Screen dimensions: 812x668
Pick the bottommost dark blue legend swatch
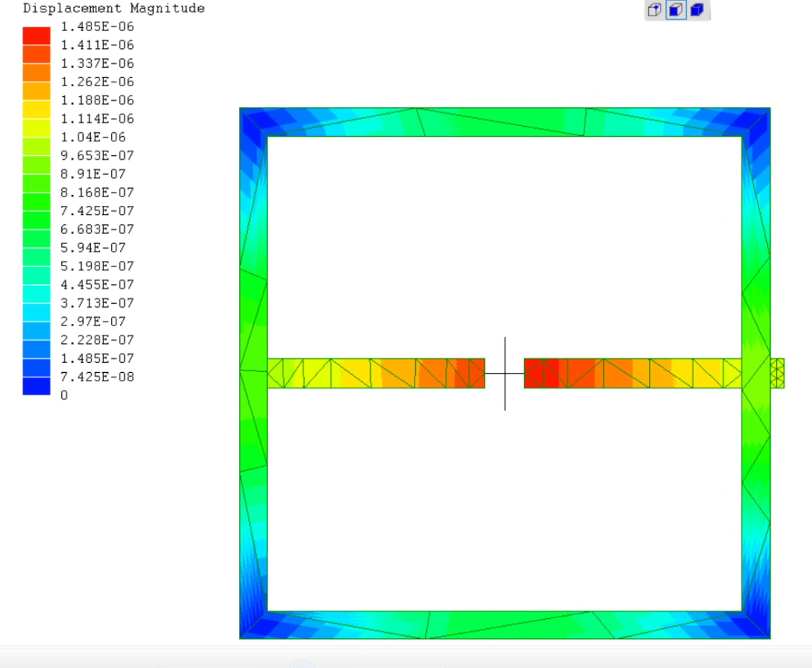click(x=36, y=386)
